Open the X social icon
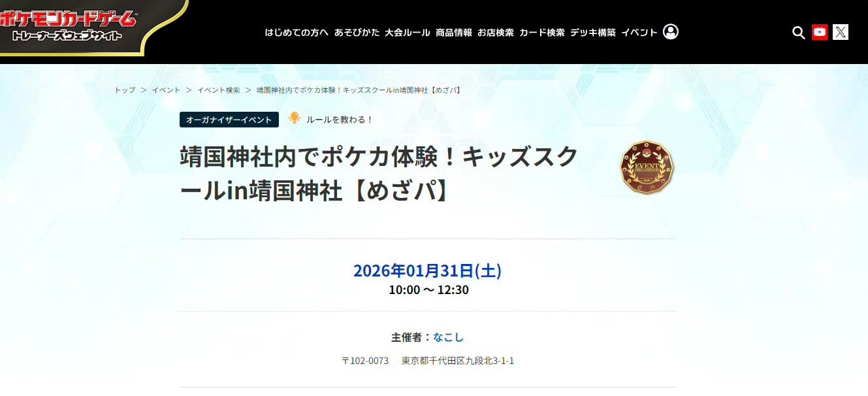Image resolution: width=868 pixels, height=396 pixels. coord(841,32)
